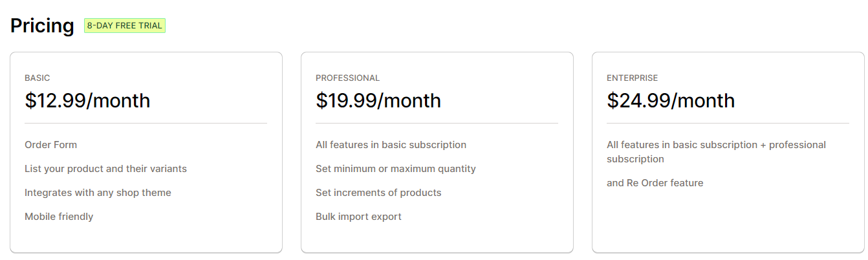The height and width of the screenshot is (260, 868).
Task: Click the $24.99/month price
Action: (x=671, y=100)
